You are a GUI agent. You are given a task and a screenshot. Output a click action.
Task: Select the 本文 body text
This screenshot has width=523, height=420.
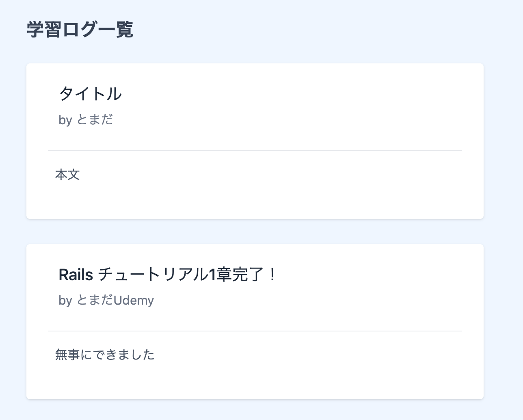(x=67, y=175)
